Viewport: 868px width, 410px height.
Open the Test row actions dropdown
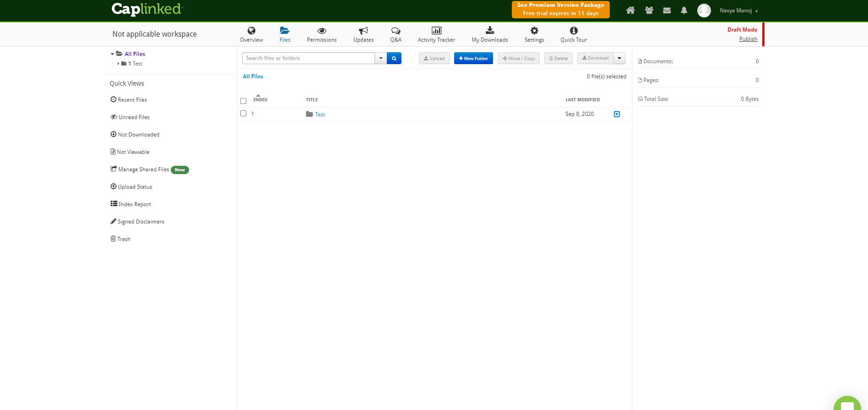click(x=617, y=114)
